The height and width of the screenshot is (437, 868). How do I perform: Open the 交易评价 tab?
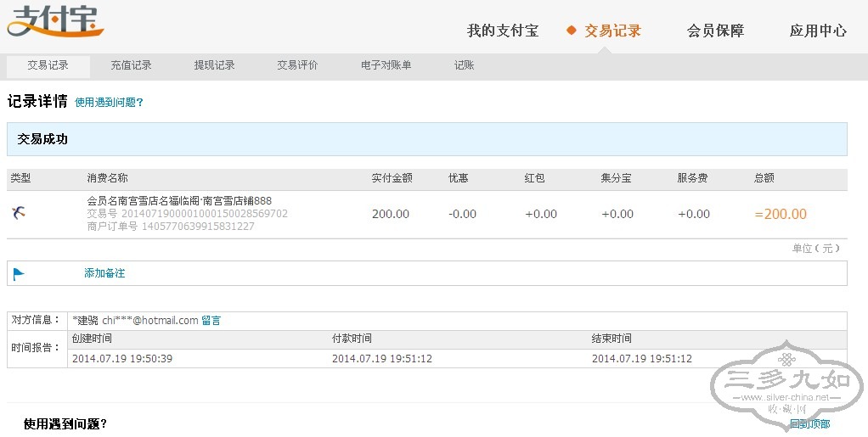coord(297,65)
